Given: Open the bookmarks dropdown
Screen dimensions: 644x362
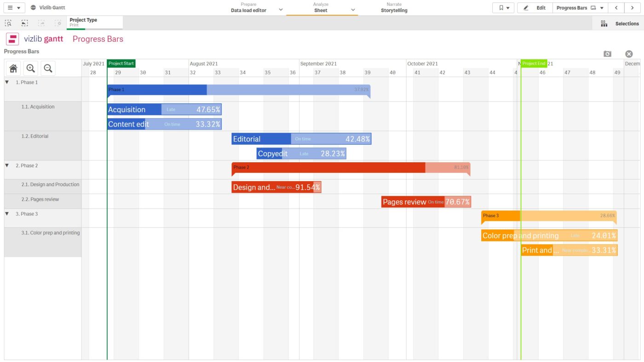Looking at the screenshot, I should 503,8.
